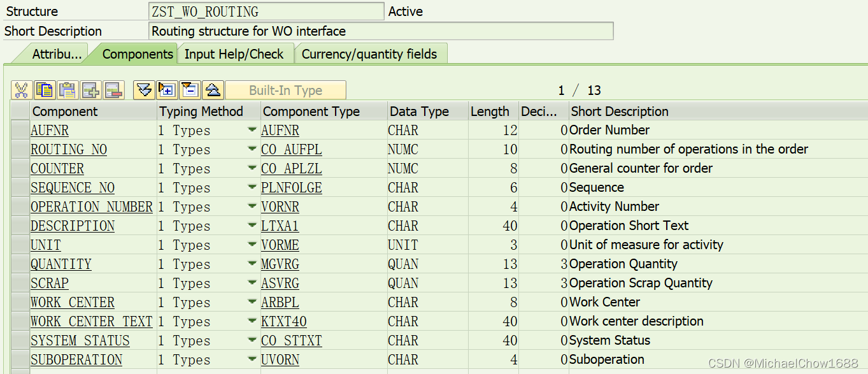This screenshot has width=868, height=374.
Task: Click the Component column header
Action: click(x=94, y=111)
